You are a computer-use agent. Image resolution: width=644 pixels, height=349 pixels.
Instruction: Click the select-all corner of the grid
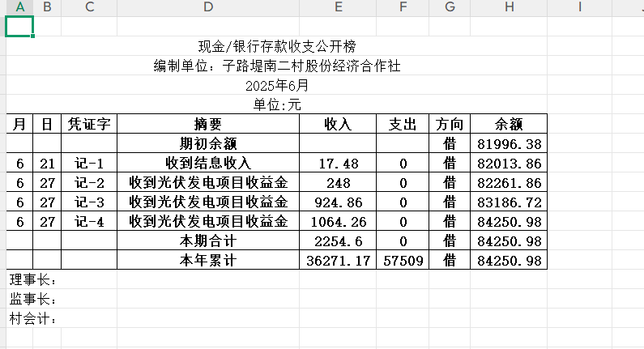pyautogui.click(x=2, y=7)
